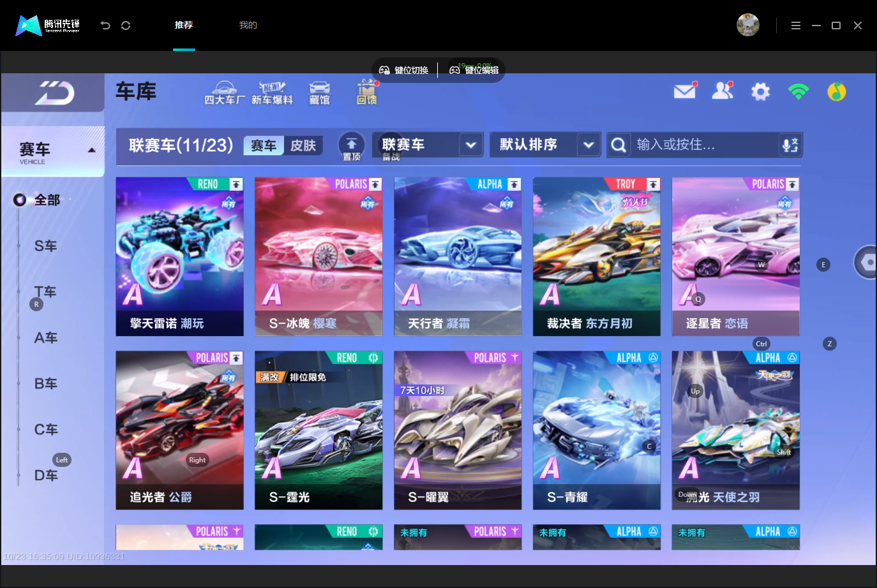Pin the 擎天雷诺 潮玩 card to top
Image resolution: width=877 pixels, height=588 pixels.
click(x=236, y=184)
